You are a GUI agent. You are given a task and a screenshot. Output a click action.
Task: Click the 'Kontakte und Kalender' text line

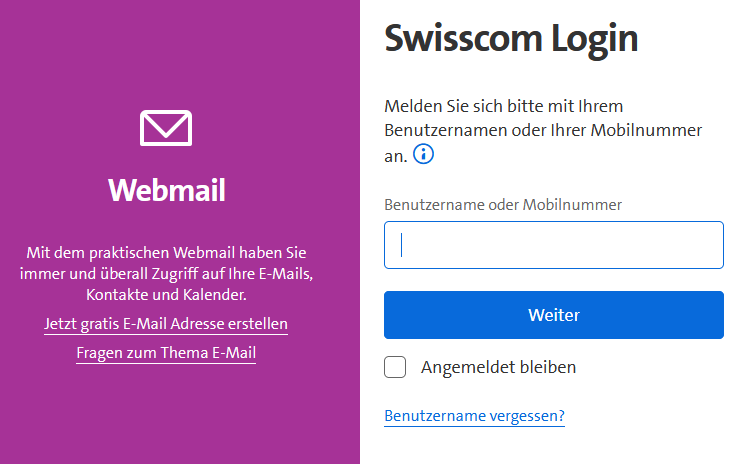tap(166, 295)
